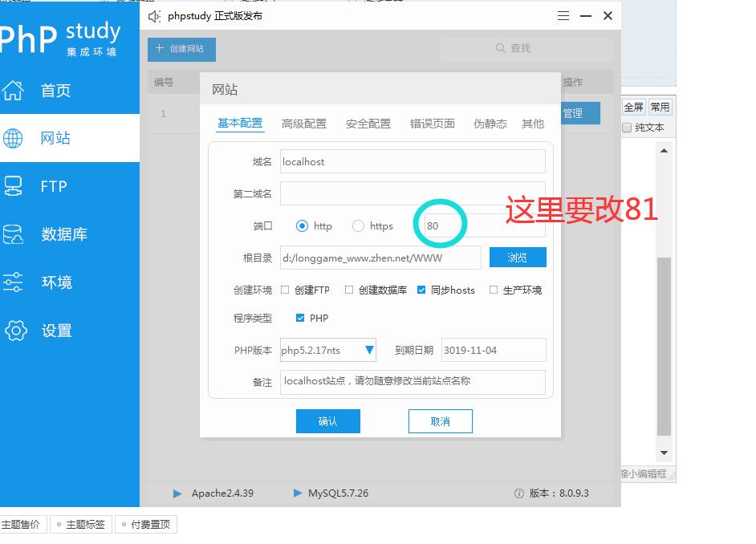Click the search magnifier icon near 查找
756x544 pixels.
(501, 47)
